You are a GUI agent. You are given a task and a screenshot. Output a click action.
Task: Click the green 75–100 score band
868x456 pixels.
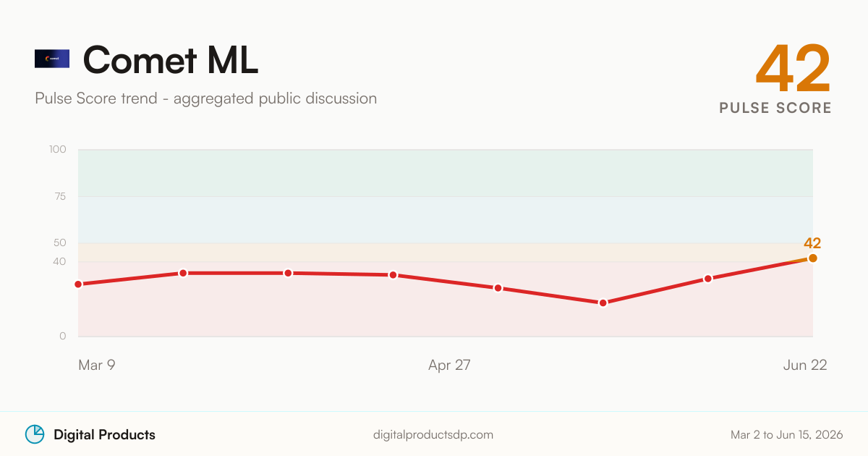click(x=446, y=173)
